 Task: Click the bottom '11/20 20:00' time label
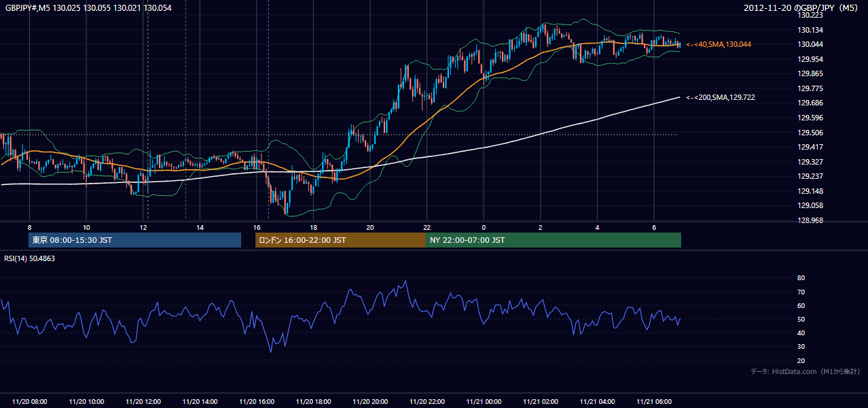370,402
